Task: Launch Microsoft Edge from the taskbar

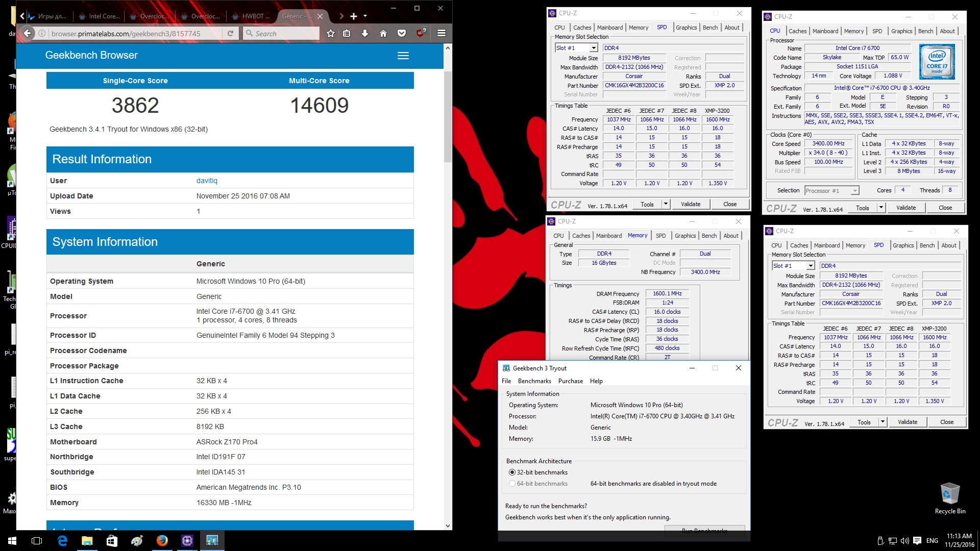Action: pos(62,540)
